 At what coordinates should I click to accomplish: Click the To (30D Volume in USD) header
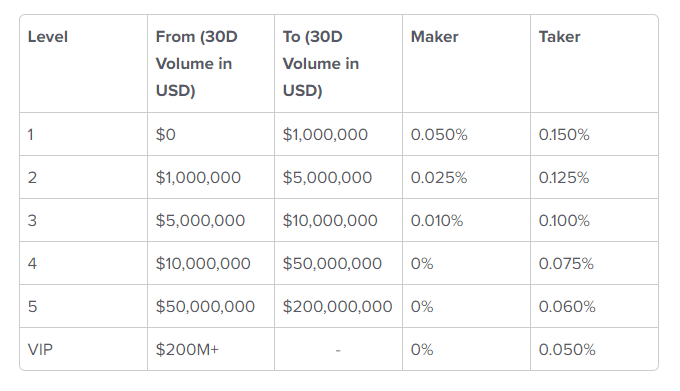pos(321,64)
